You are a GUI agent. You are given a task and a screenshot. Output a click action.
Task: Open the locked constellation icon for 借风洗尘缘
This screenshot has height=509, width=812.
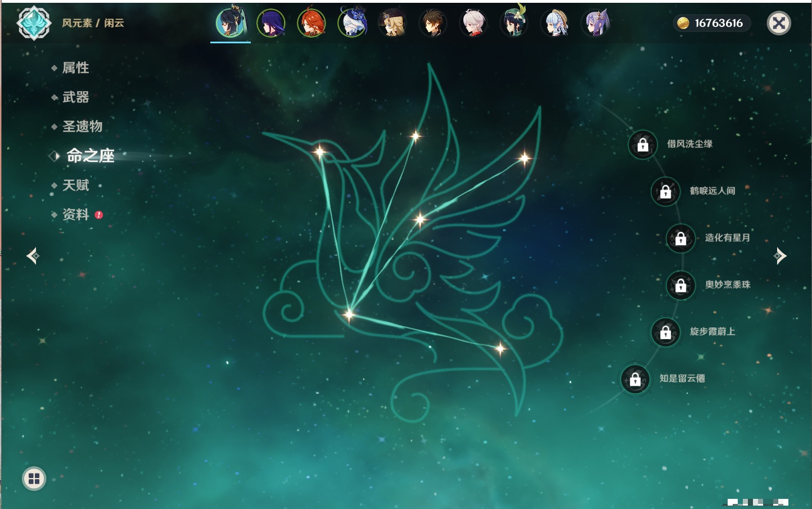pyautogui.click(x=643, y=145)
